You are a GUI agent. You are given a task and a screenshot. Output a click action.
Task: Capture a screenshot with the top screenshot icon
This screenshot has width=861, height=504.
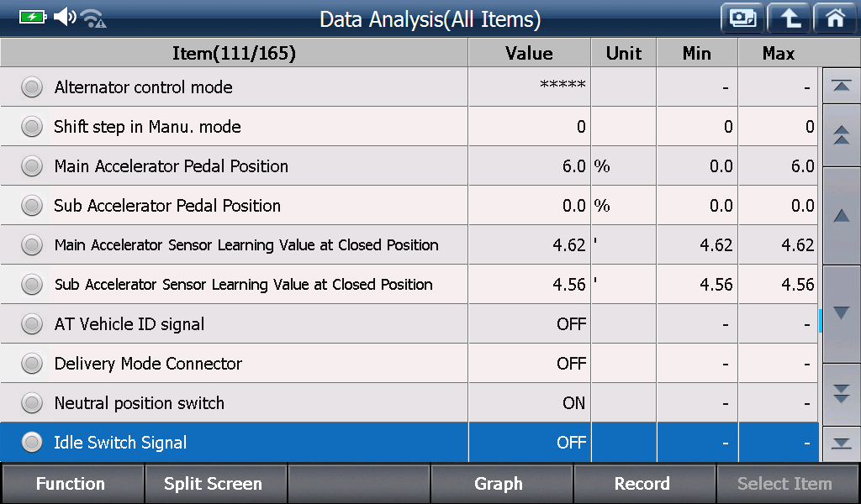point(742,18)
